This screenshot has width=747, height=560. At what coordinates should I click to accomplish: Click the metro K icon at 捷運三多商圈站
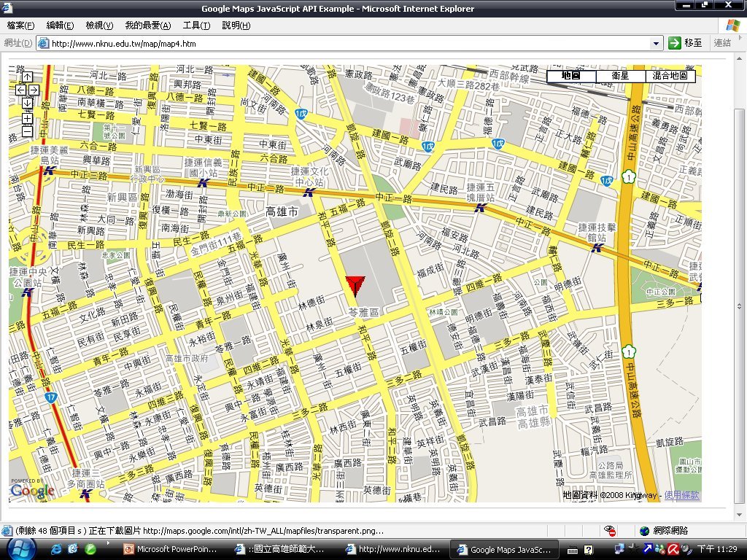click(x=85, y=494)
